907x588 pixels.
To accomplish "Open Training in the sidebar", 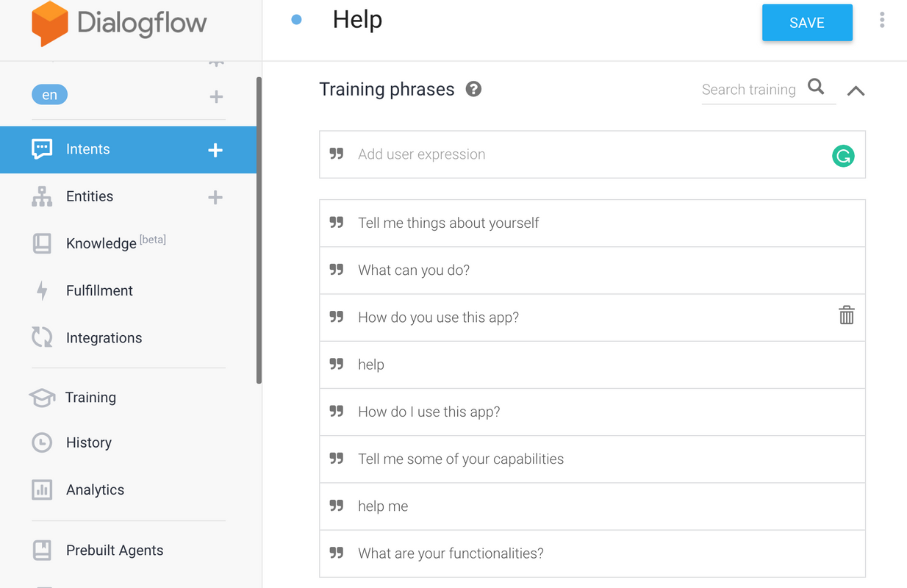I will [x=90, y=398].
